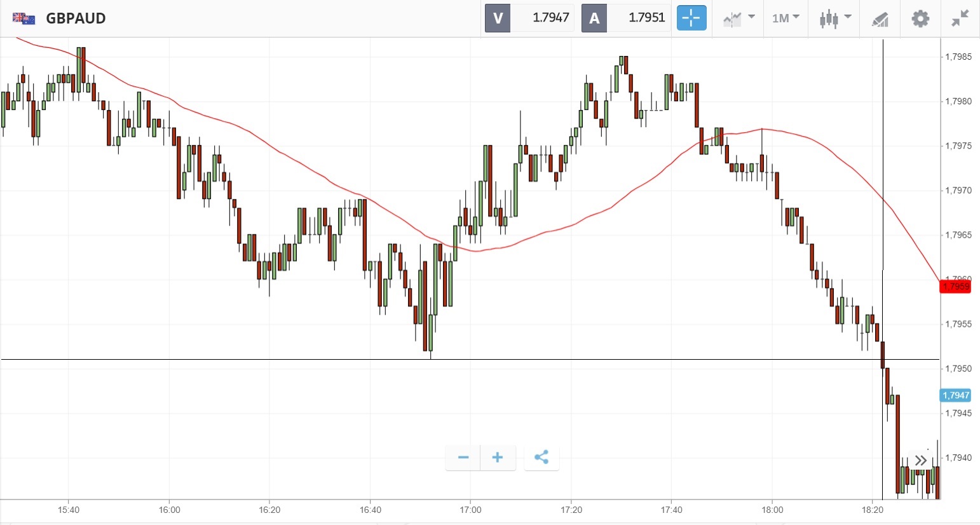Open the chart settings gear
The height and width of the screenshot is (525, 980).
[920, 18]
